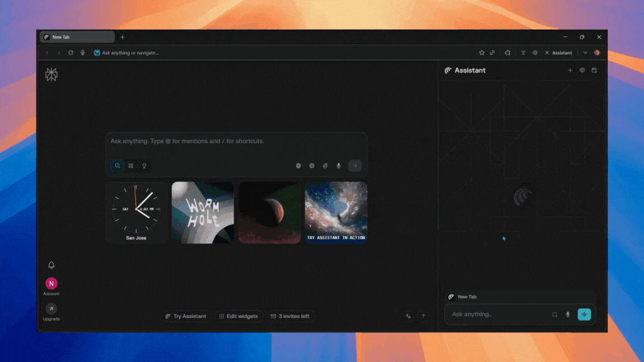
Task: Click the microphone icon in Assistant input
Action: pos(567,315)
